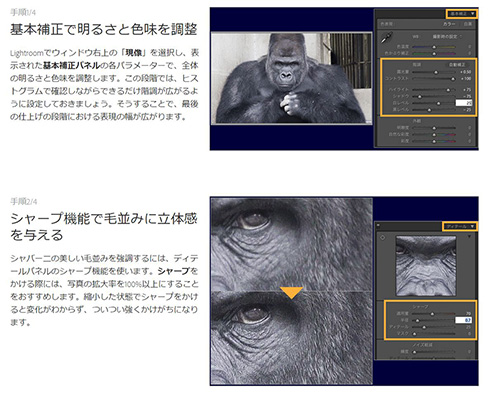Click the 白レベル slider handle
This screenshot has height=394, width=490.
[x=439, y=103]
